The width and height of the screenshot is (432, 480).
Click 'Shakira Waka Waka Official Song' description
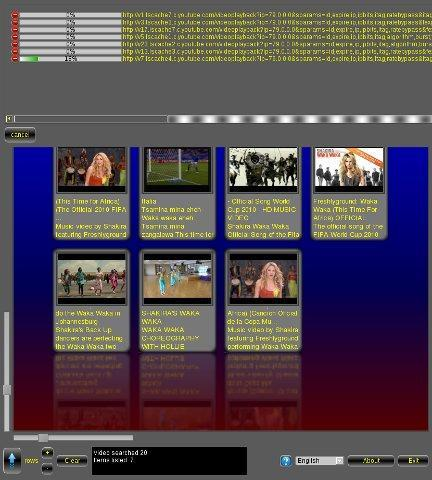[x=263, y=231]
